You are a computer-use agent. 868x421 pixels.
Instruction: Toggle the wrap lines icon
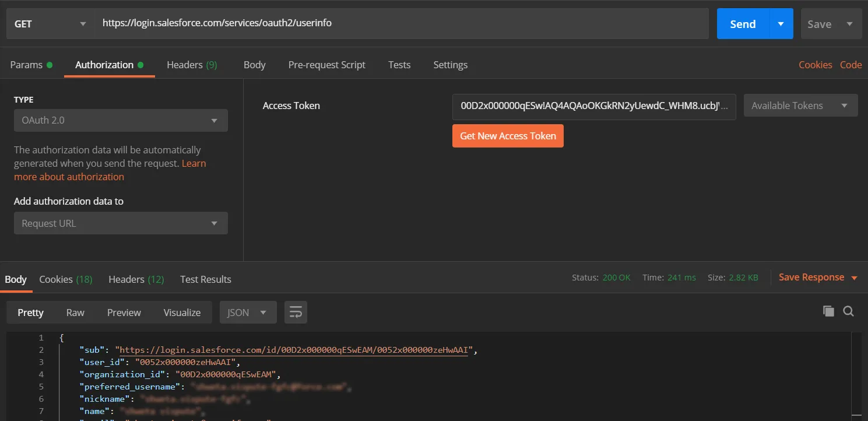click(296, 313)
